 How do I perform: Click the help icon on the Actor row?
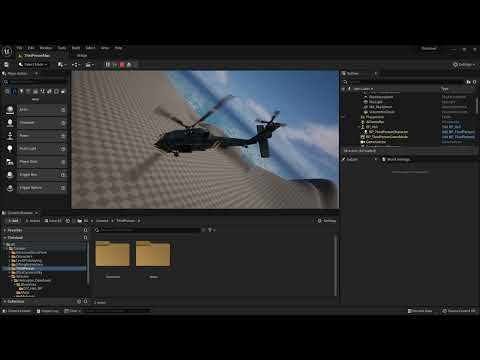click(x=63, y=110)
